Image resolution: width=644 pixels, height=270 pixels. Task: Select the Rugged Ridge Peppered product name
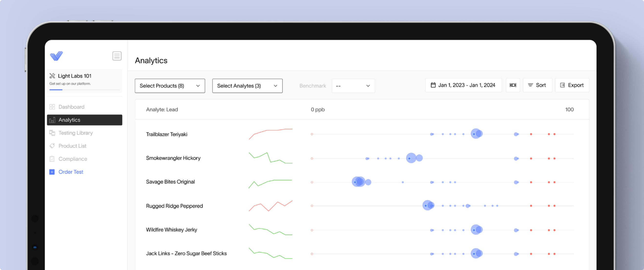(175, 206)
